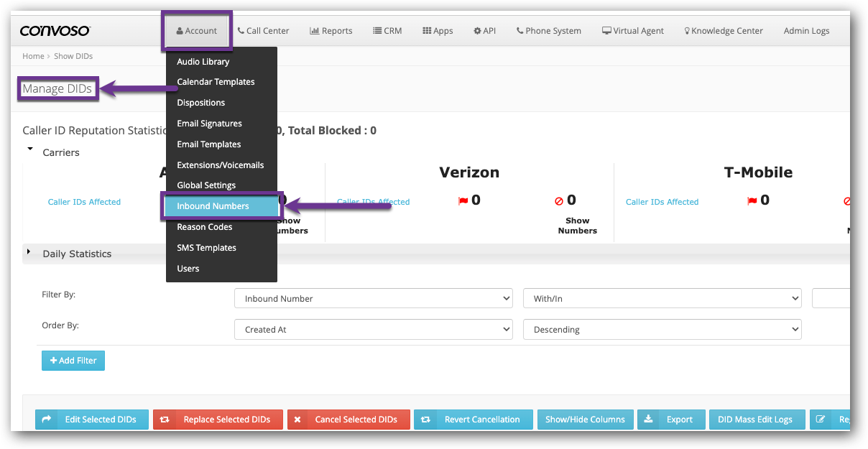The height and width of the screenshot is (449, 868).
Task: Click the Export button
Action: [672, 420]
